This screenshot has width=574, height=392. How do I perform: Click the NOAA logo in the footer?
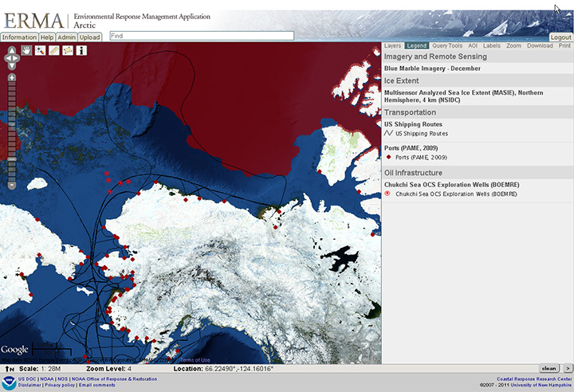[x=9, y=382]
